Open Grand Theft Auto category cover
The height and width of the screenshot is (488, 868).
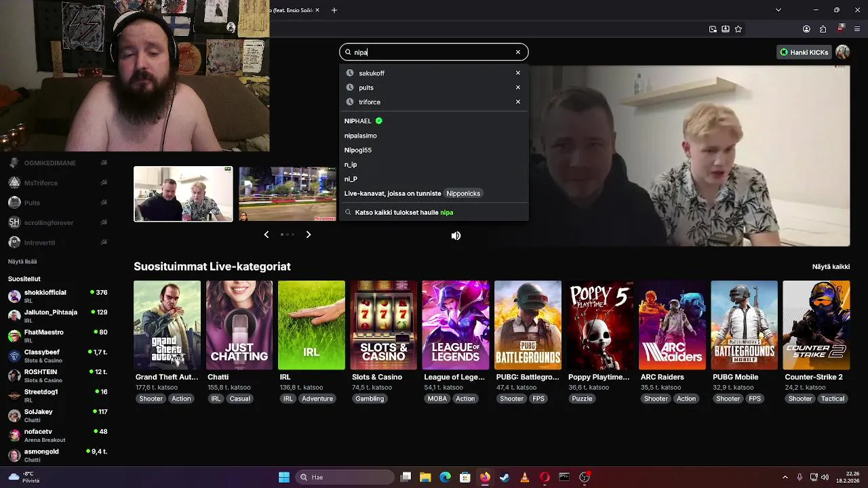click(x=167, y=325)
